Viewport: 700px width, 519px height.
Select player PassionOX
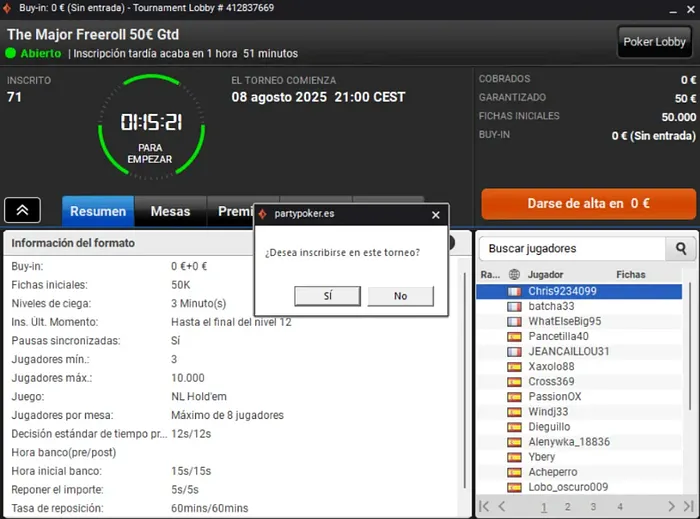click(x=579, y=397)
